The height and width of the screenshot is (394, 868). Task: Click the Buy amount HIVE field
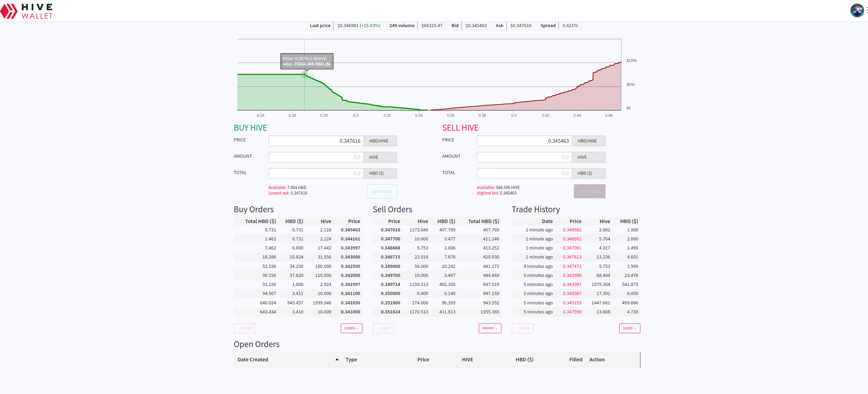(316, 157)
